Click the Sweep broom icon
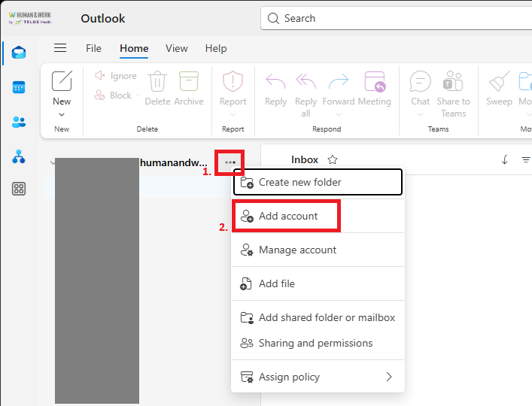Viewport: 532px width, 406px height. pyautogui.click(x=499, y=81)
